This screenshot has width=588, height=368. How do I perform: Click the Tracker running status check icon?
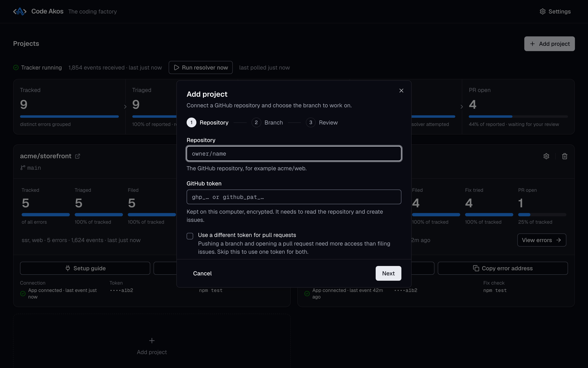click(x=16, y=67)
